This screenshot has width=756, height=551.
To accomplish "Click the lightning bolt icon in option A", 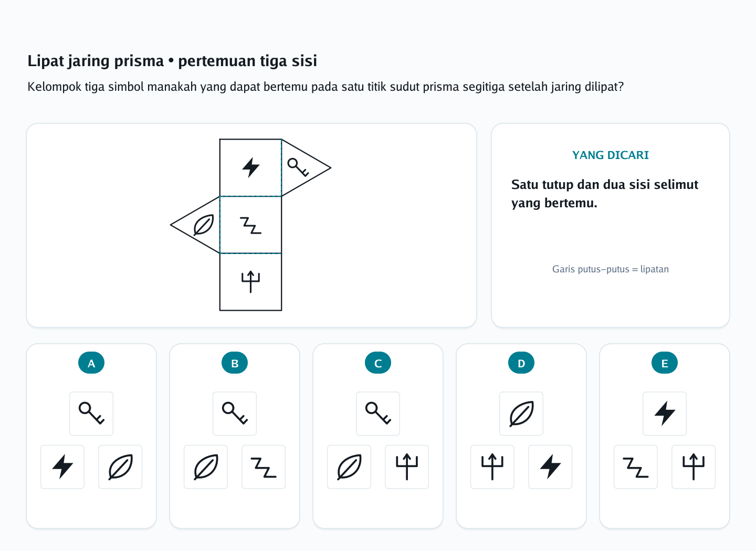I will click(x=62, y=467).
